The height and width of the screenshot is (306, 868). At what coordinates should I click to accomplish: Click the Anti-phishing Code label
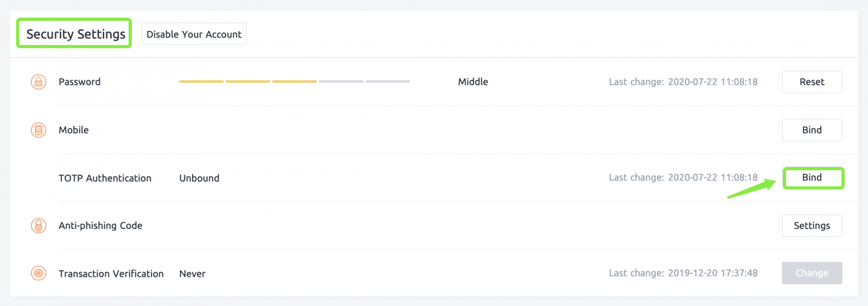100,226
